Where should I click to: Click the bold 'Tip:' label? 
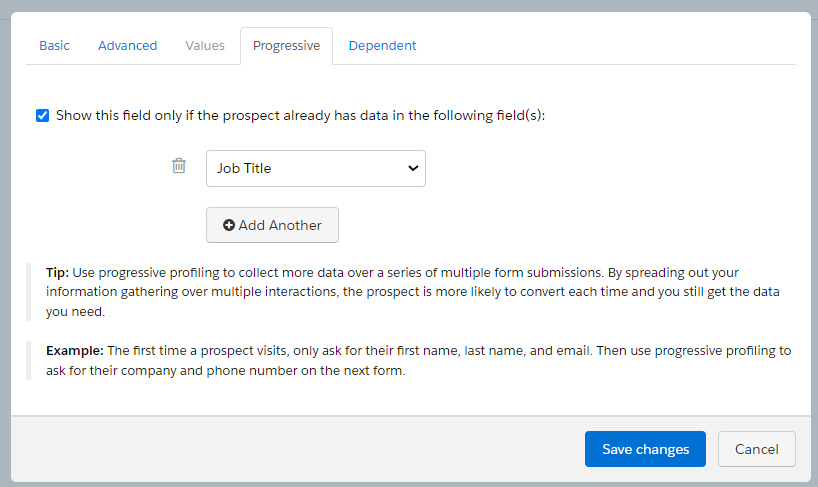[x=57, y=273]
